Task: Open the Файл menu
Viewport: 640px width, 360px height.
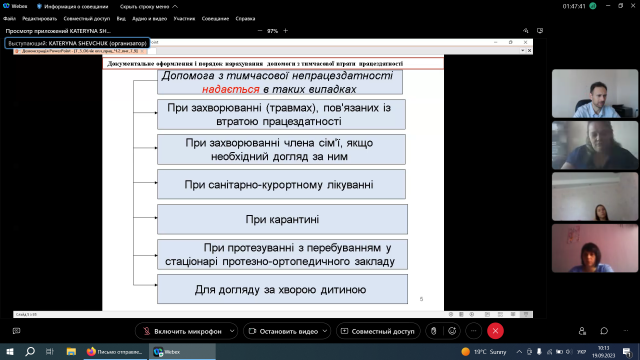Action: click(x=9, y=19)
